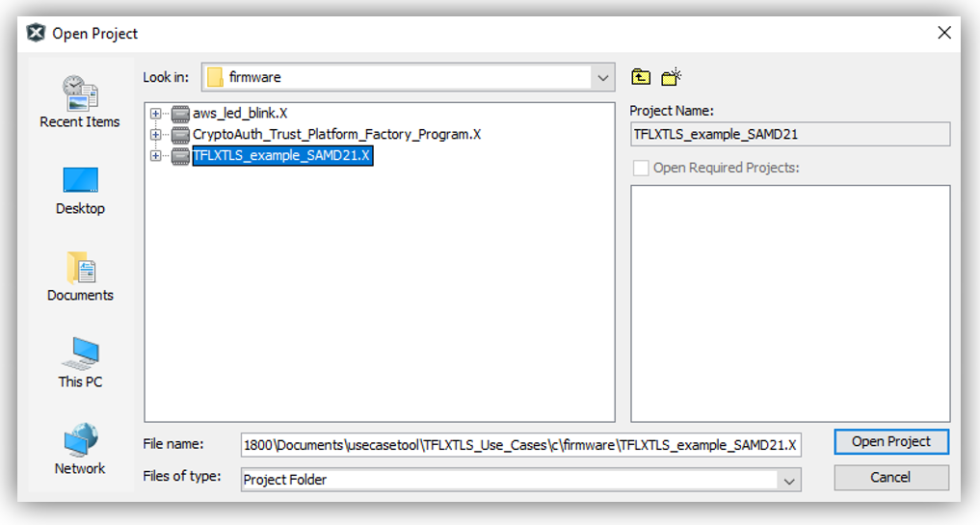Navigate to This PC
This screenshot has width=980, height=525.
(x=80, y=362)
